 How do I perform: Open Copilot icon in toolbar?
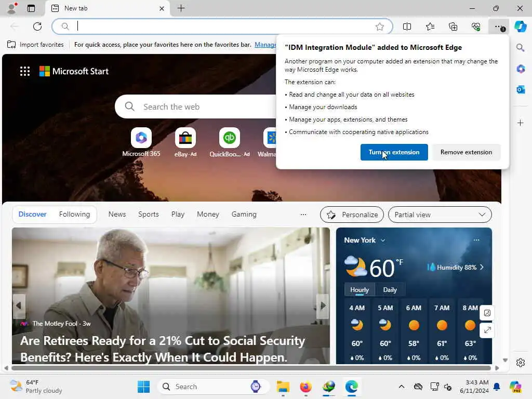point(520,26)
